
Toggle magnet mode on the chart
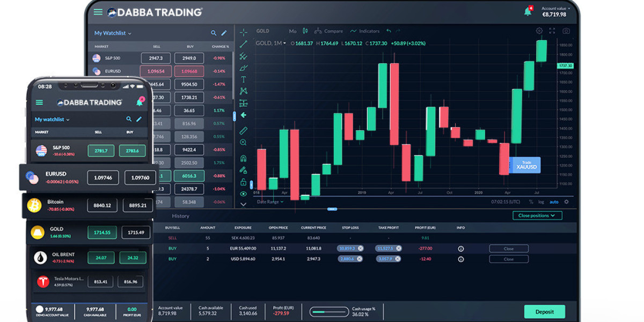(x=243, y=158)
